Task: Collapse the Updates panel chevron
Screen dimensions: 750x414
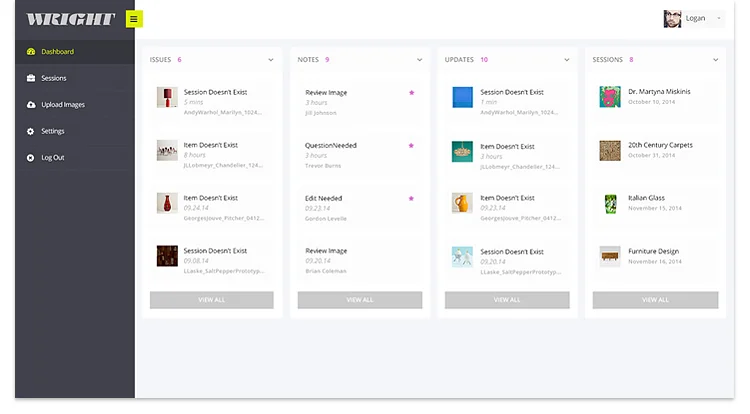Action: pos(567,60)
